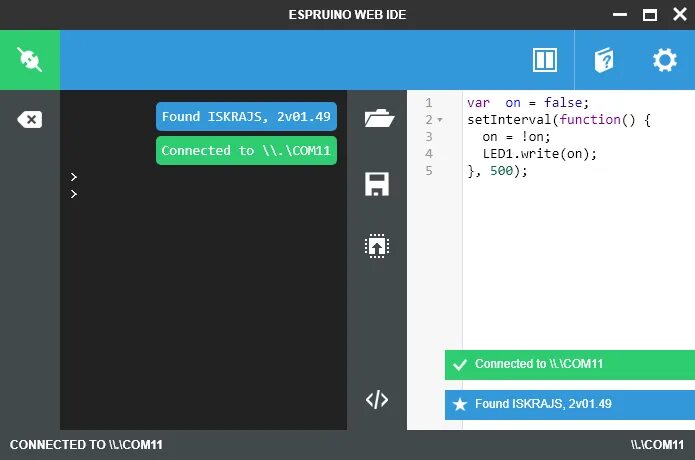Viewport: 695px width, 460px height.
Task: Click line number 1 in editor gutter
Action: click(429, 103)
